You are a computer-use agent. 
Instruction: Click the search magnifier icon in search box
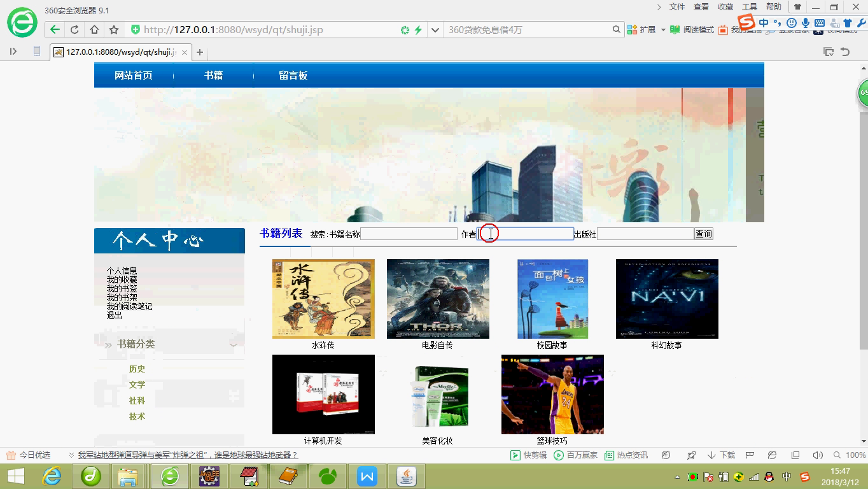pos(616,29)
